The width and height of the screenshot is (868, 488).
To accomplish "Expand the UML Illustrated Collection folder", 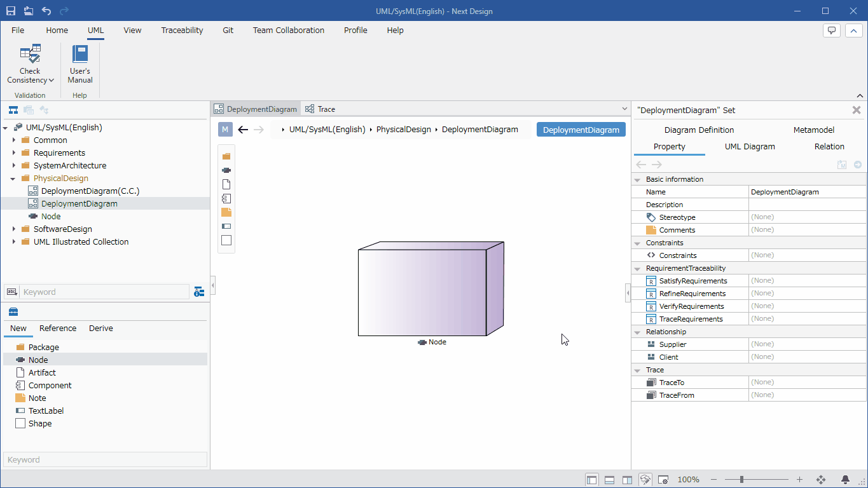I will coord(14,242).
